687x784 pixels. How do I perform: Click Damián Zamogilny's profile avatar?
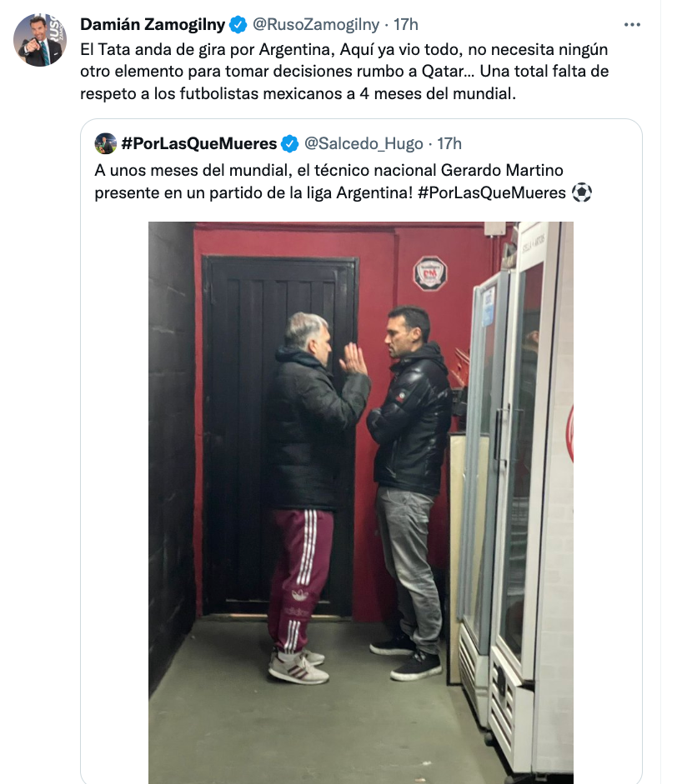[40, 40]
